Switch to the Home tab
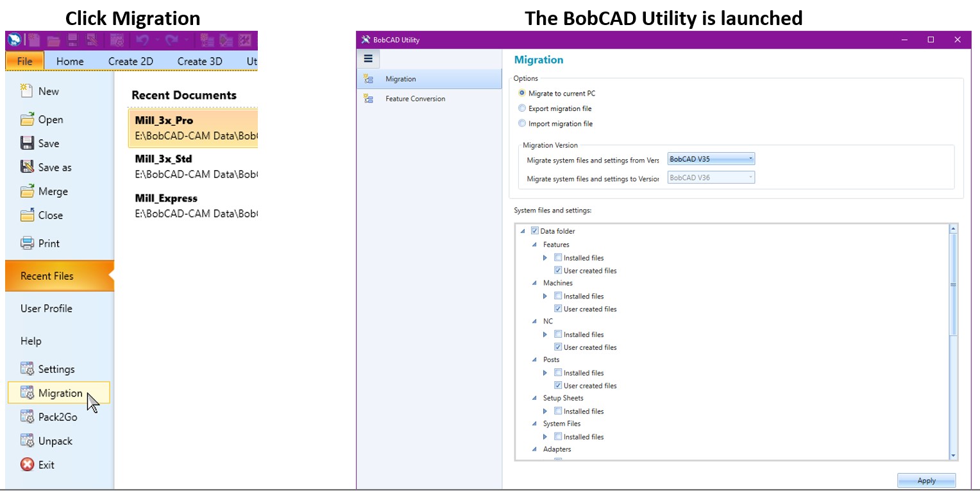 [x=70, y=61]
